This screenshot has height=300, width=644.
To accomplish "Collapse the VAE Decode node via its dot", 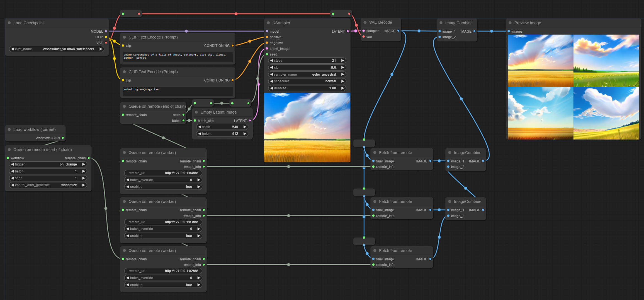I will [365, 22].
